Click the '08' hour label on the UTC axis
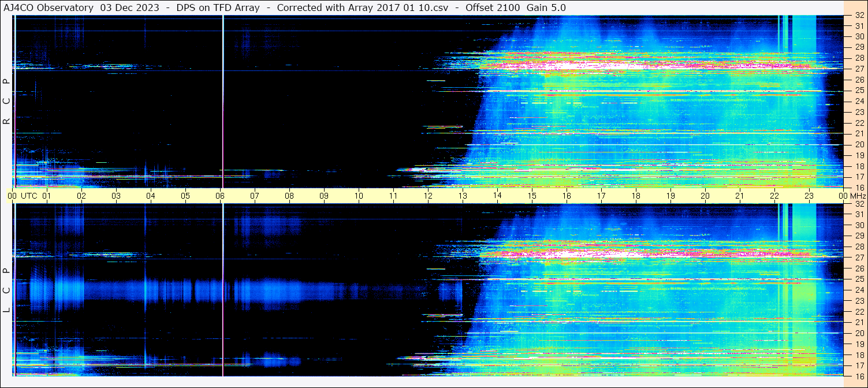 (289, 196)
